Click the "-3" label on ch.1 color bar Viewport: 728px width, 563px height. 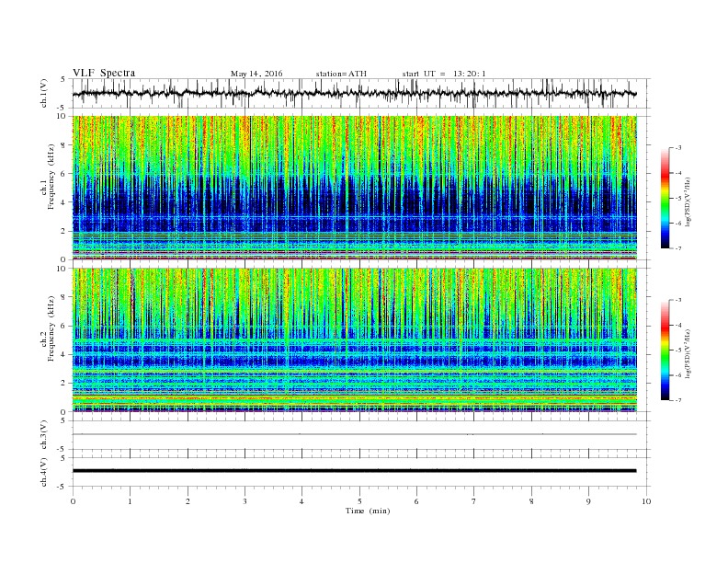tap(677, 148)
